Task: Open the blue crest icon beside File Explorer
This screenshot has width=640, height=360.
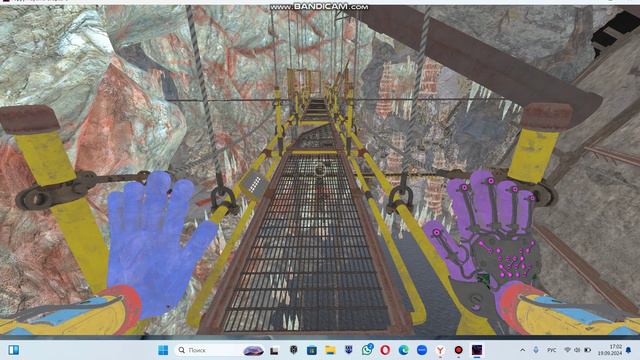Action: tap(349, 350)
